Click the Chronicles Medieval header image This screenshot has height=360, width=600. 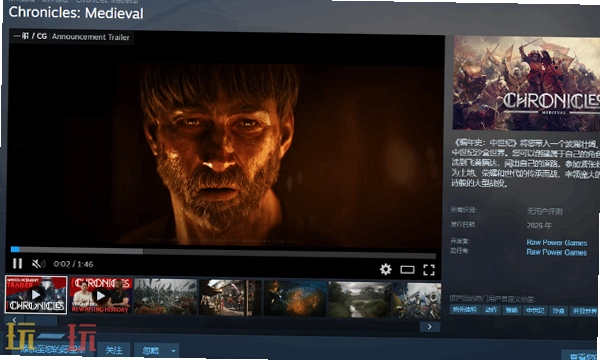526,83
